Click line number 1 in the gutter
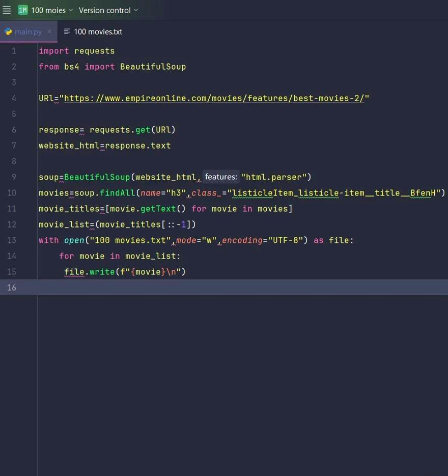 [14, 51]
